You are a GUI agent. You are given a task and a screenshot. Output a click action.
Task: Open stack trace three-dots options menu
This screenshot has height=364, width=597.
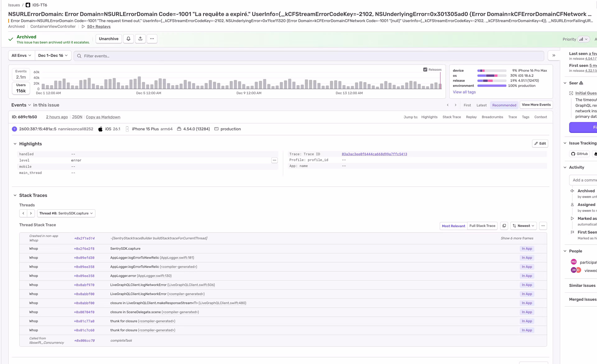click(543, 226)
